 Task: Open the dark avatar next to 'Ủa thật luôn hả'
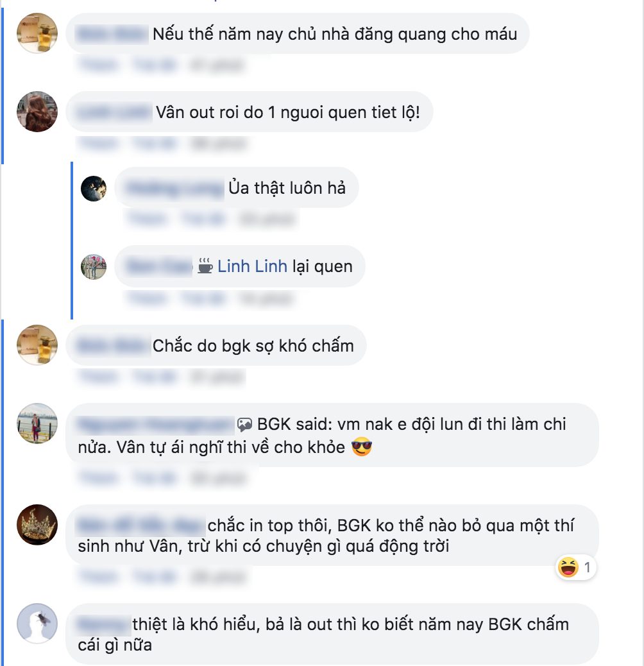94,188
